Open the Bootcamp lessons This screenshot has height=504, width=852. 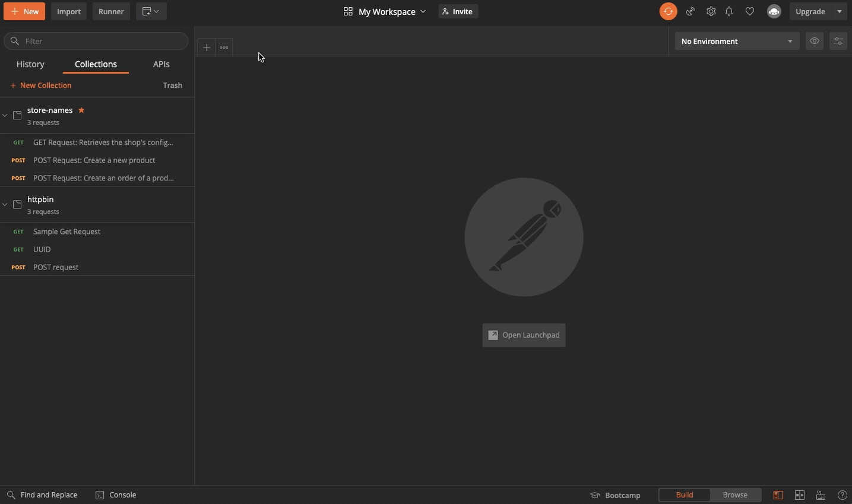[x=615, y=495]
